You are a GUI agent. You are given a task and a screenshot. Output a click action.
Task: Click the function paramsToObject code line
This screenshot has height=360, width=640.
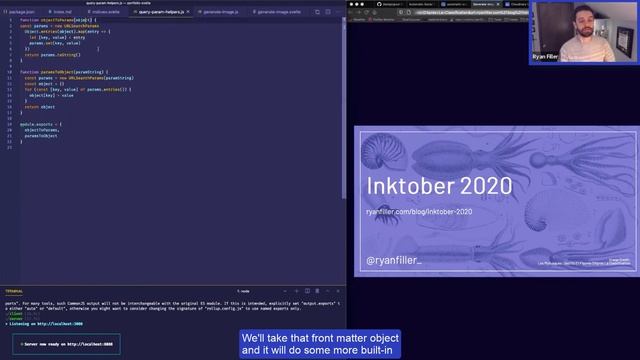pos(64,72)
